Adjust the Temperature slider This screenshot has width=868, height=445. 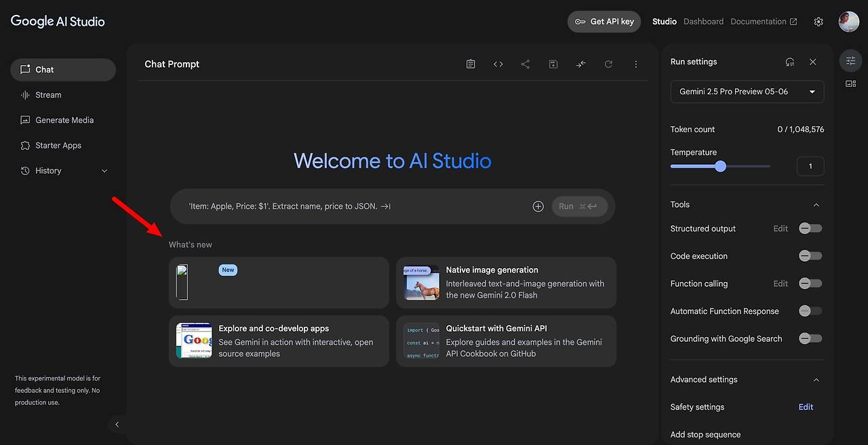click(x=720, y=166)
